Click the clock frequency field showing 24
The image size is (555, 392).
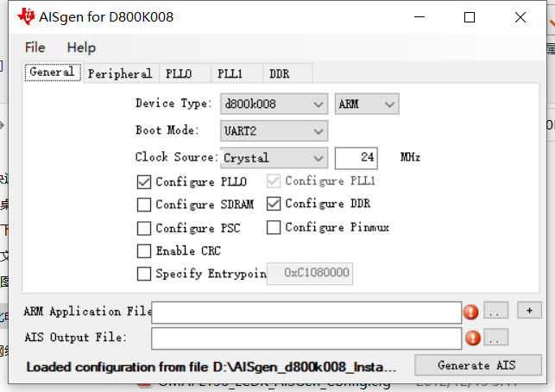pos(356,158)
